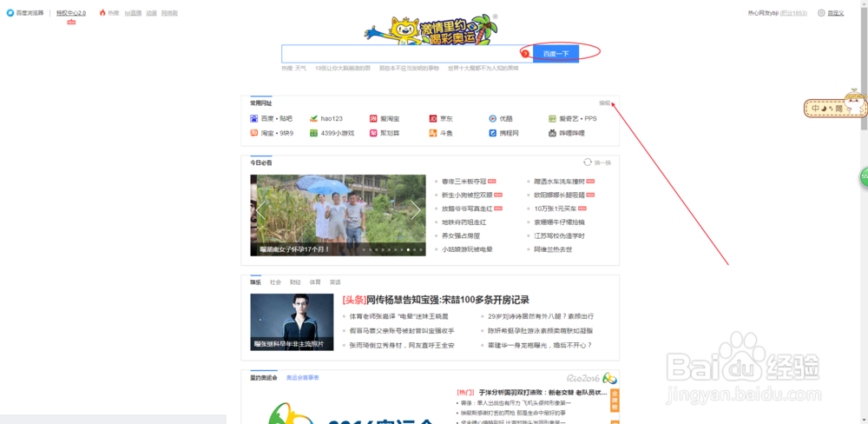Click the 网络剧 hot search link
Image resolution: width=868 pixels, height=424 pixels.
pyautogui.click(x=169, y=13)
